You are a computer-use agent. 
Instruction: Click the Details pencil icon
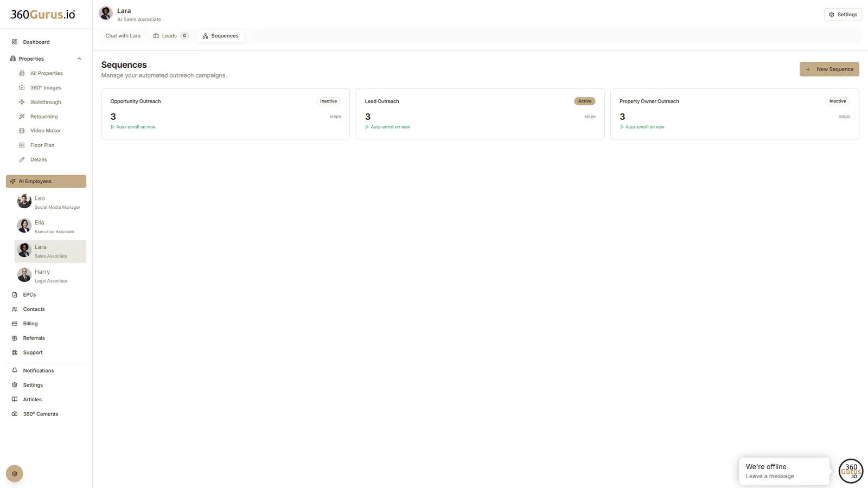22,159
